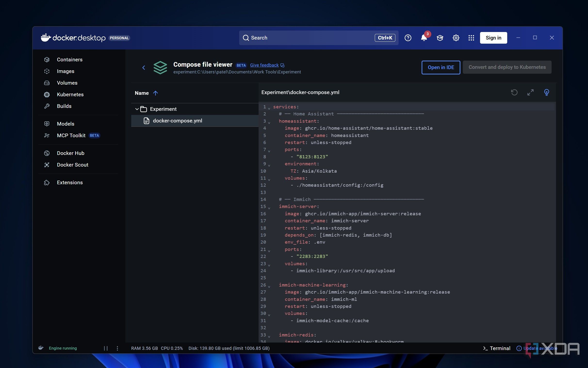The image size is (588, 368).
Task: Click the MCP Toolkit label
Action: pos(71,136)
